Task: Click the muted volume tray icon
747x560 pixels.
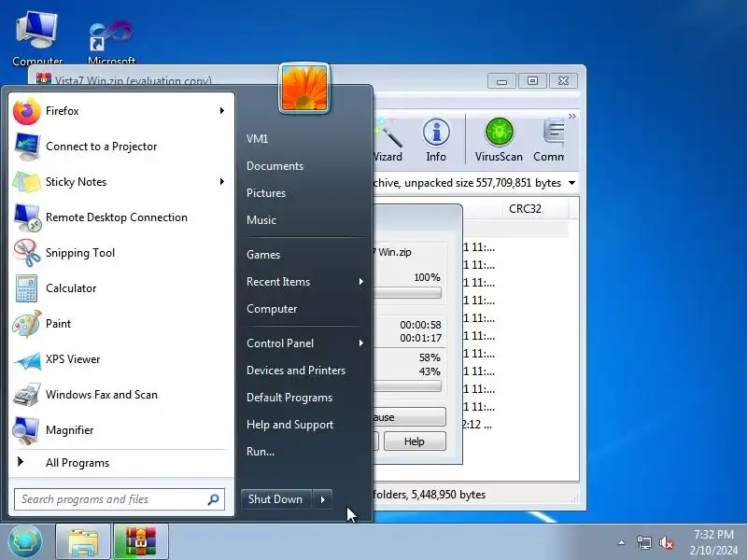Action: [666, 542]
